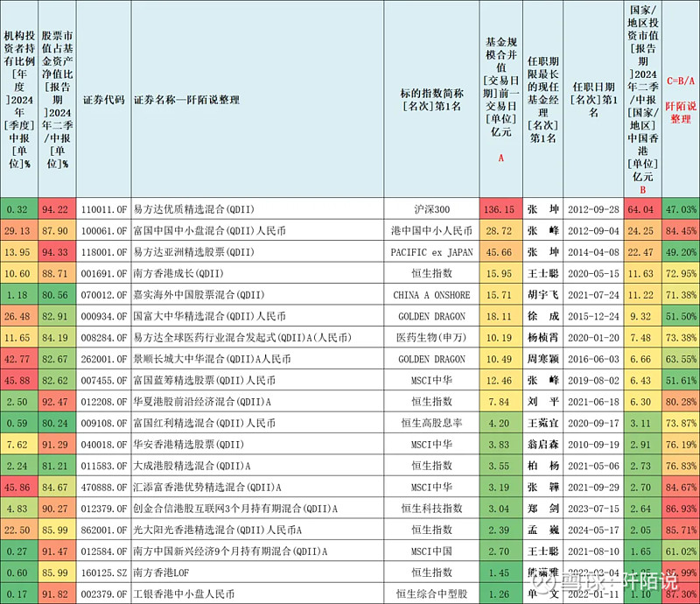The height and width of the screenshot is (604, 700).
Task: Select index cell 恒生科技指数
Action: (x=431, y=509)
